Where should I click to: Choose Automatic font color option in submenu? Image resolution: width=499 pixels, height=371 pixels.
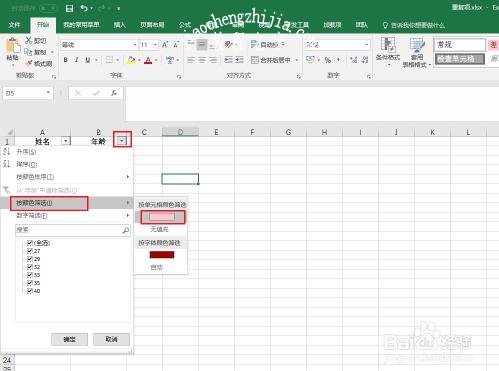click(x=157, y=267)
